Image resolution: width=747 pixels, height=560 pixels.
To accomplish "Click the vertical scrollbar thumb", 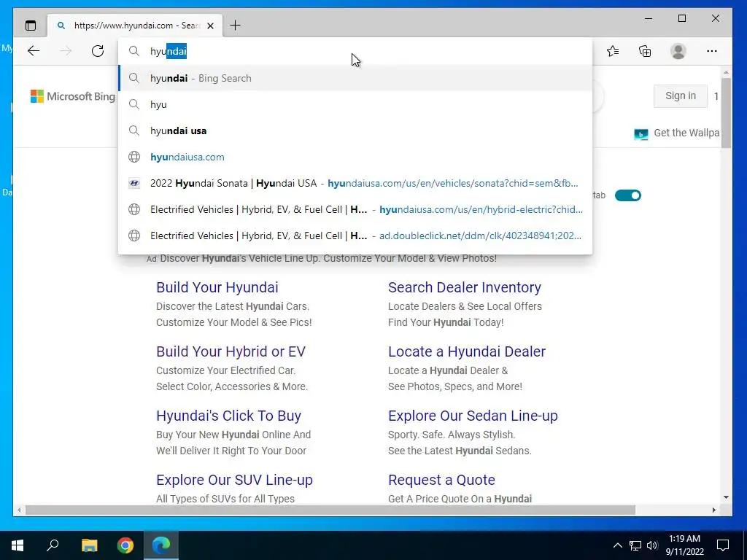I will (726, 113).
